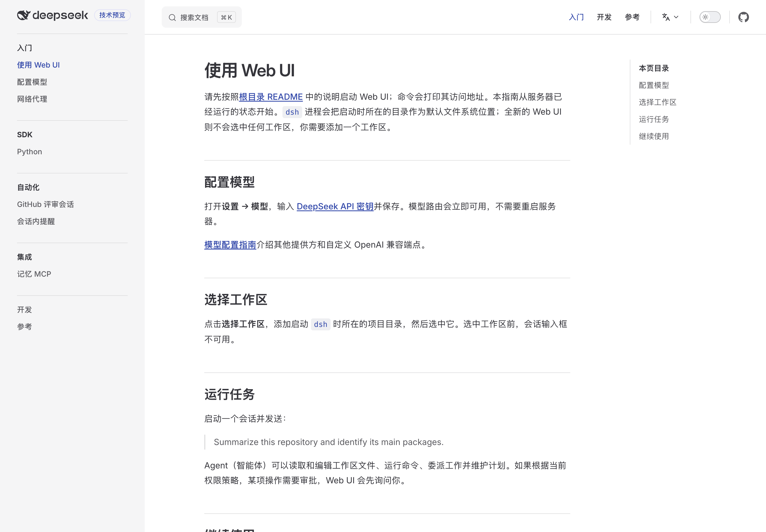The image size is (766, 532).
Task: Jump to 运行任务 in page contents
Action: [654, 119]
